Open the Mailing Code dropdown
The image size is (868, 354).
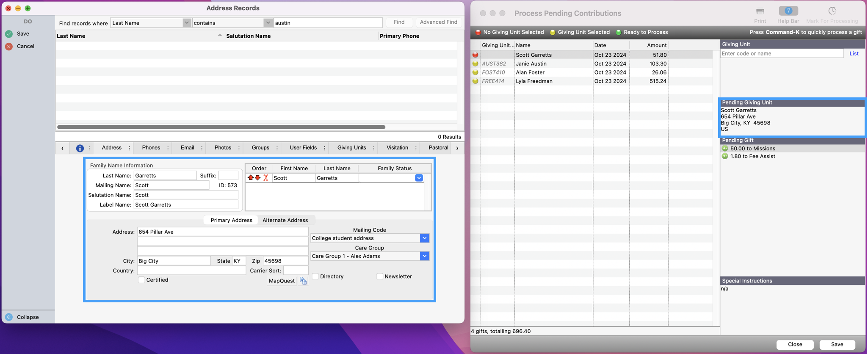pos(424,238)
